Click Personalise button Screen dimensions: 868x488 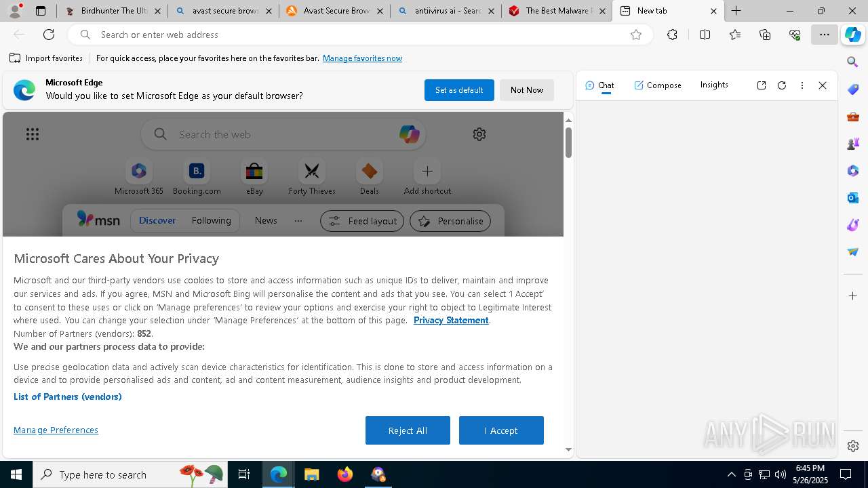tap(450, 221)
